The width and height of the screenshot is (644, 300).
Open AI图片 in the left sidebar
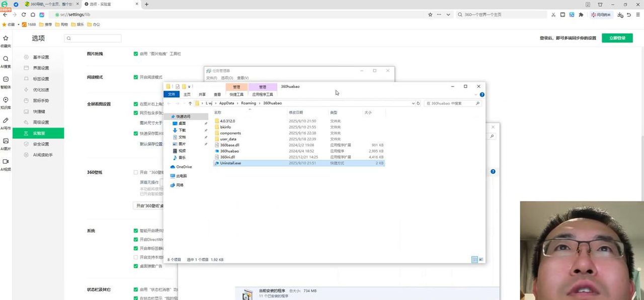coord(6,141)
